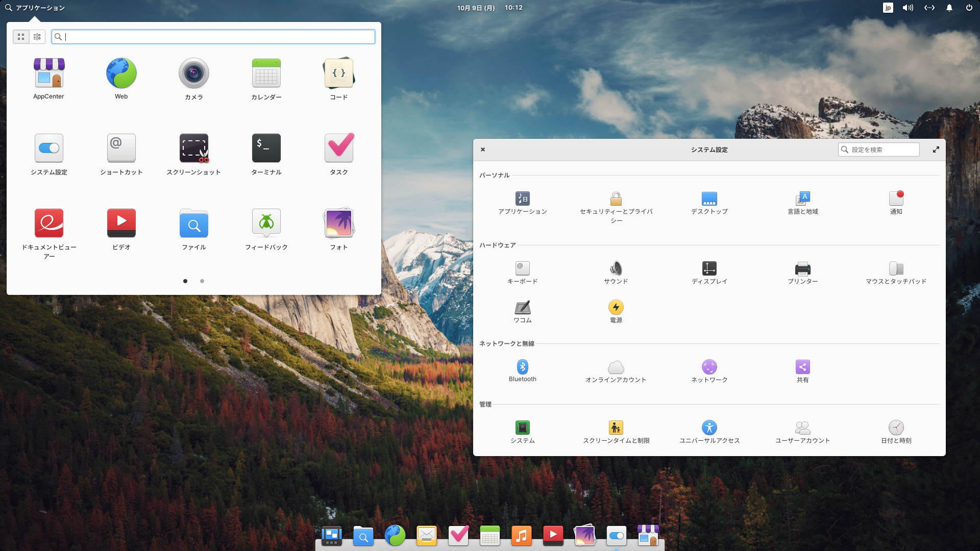Screen dimensions: 980x551
Task: Open スクリーンタイムと制限 settings
Action: point(616,428)
